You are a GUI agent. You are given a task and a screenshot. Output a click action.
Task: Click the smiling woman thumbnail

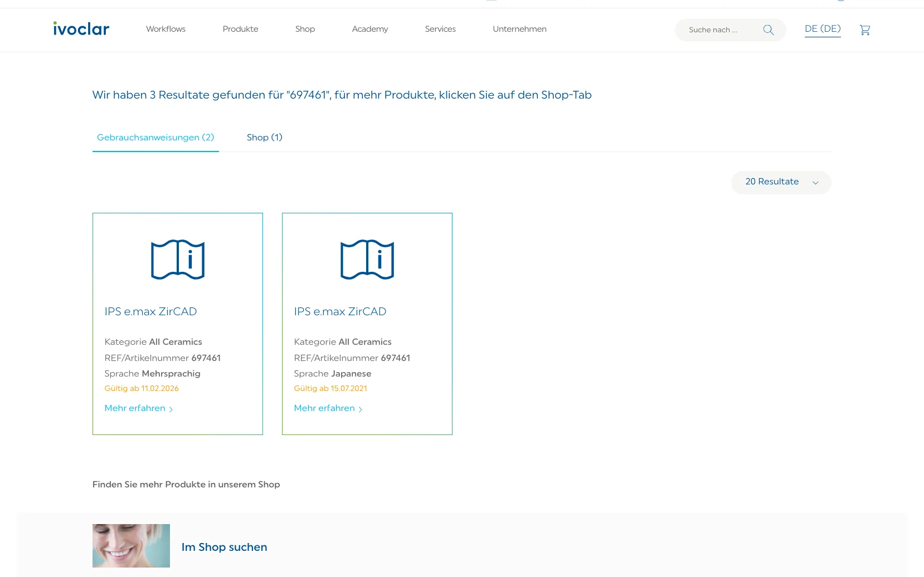click(x=131, y=546)
